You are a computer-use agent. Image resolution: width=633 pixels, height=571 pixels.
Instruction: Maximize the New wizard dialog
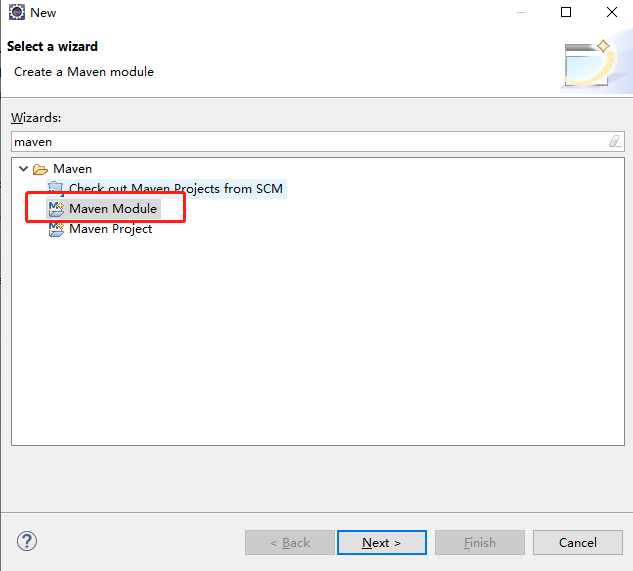pos(566,12)
